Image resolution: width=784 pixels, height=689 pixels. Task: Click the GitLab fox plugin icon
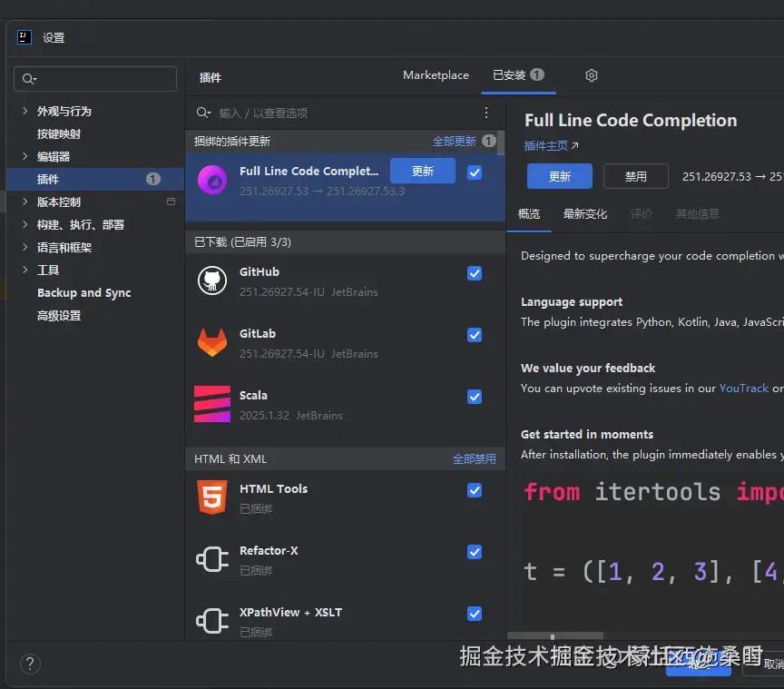pos(211,343)
